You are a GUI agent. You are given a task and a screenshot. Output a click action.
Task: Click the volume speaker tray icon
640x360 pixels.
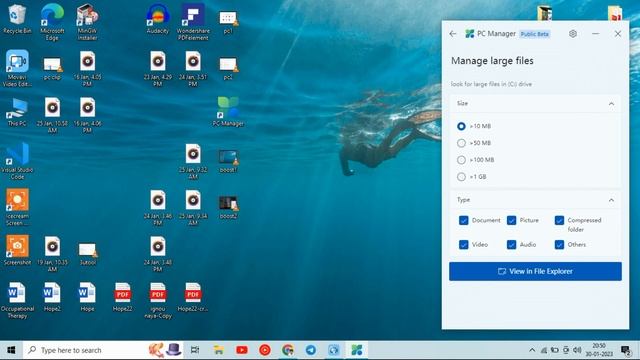577,350
